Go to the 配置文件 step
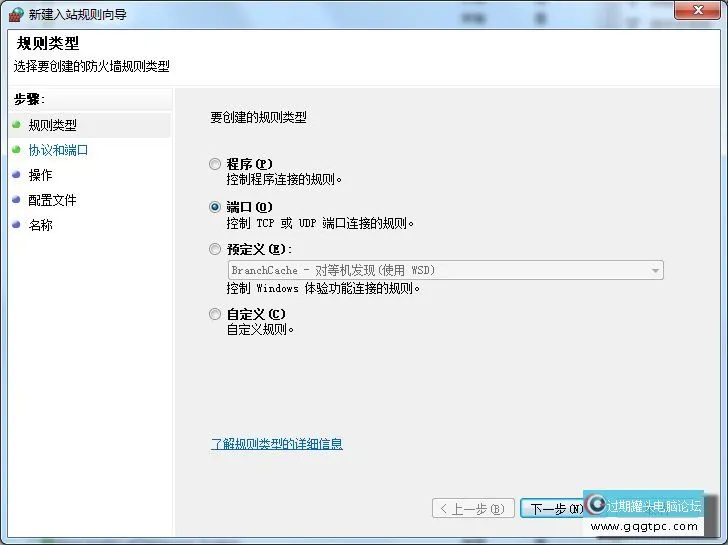This screenshot has width=728, height=545. 52,200
